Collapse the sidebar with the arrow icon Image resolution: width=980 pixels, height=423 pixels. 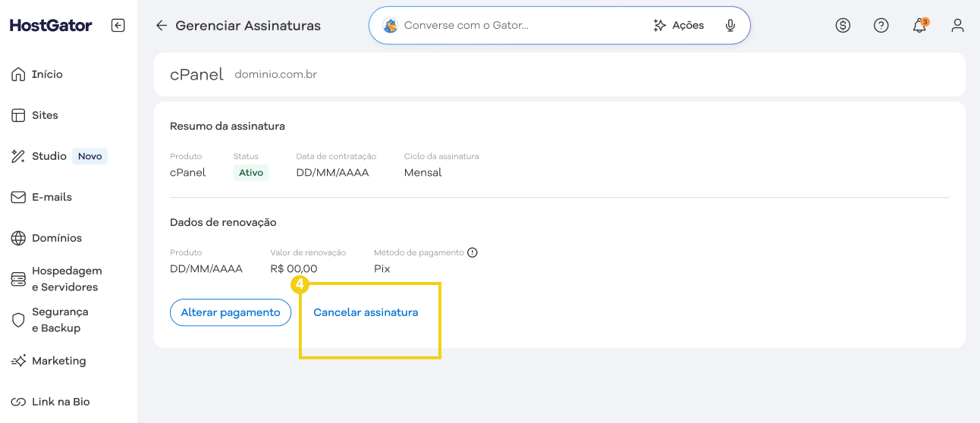coord(118,26)
